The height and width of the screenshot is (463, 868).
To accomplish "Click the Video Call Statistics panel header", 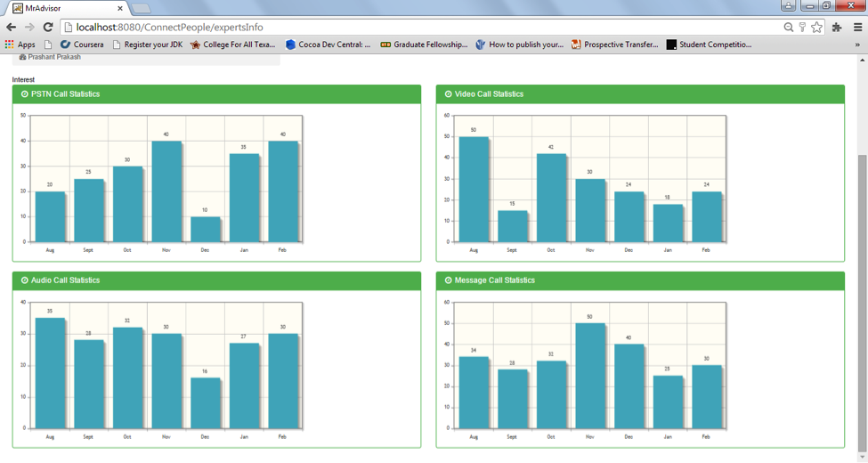I will pos(640,94).
